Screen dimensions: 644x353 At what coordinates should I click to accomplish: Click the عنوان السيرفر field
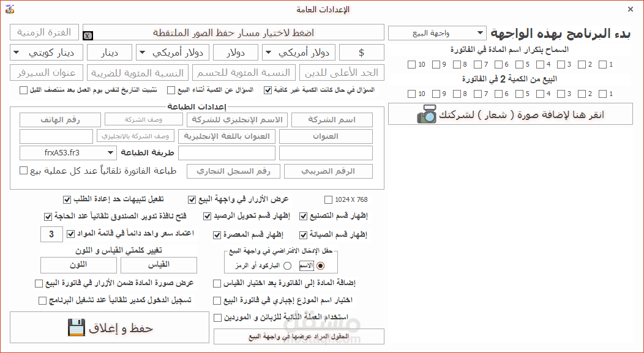tap(47, 73)
